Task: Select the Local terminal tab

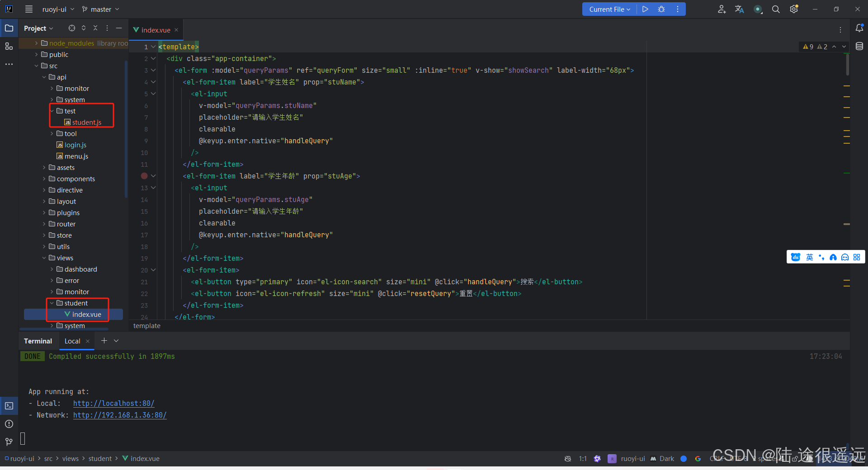Action: (72, 341)
